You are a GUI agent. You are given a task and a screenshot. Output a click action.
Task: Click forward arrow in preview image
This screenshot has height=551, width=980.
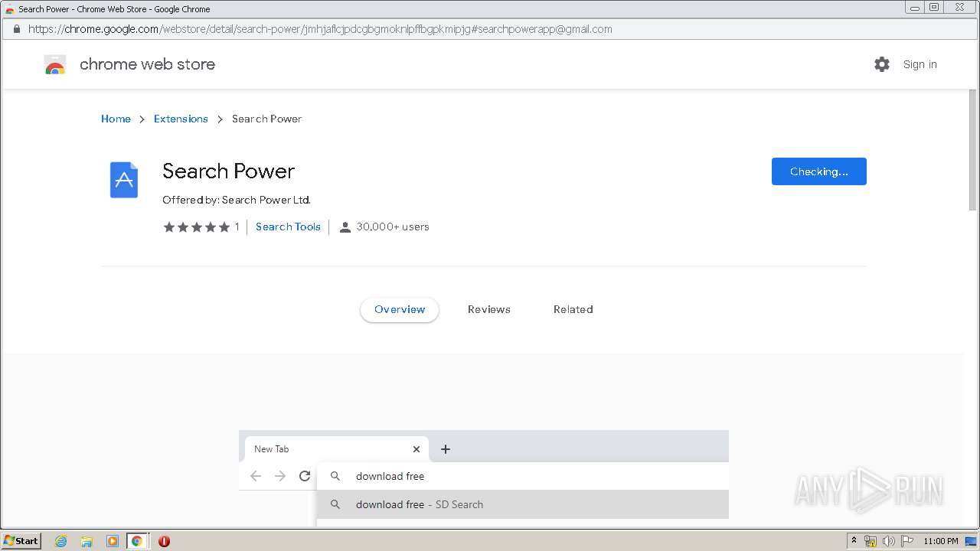[x=280, y=476]
